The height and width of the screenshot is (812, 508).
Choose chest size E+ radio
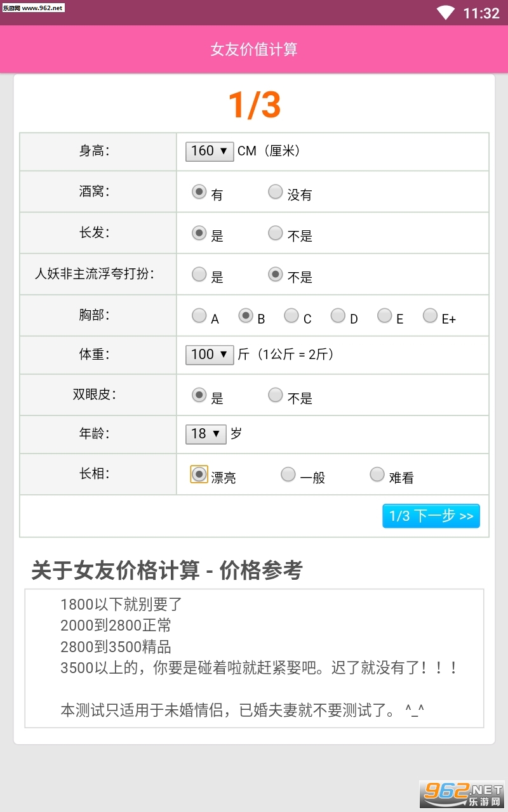431,315
